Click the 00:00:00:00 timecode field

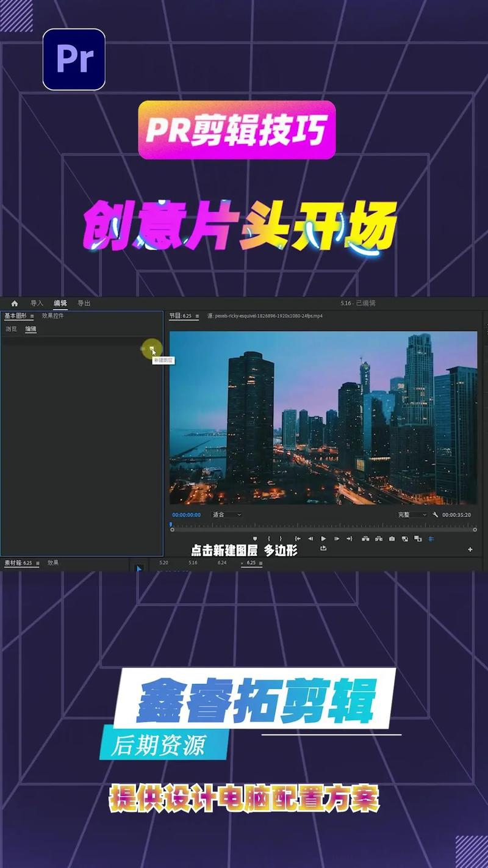[186, 515]
